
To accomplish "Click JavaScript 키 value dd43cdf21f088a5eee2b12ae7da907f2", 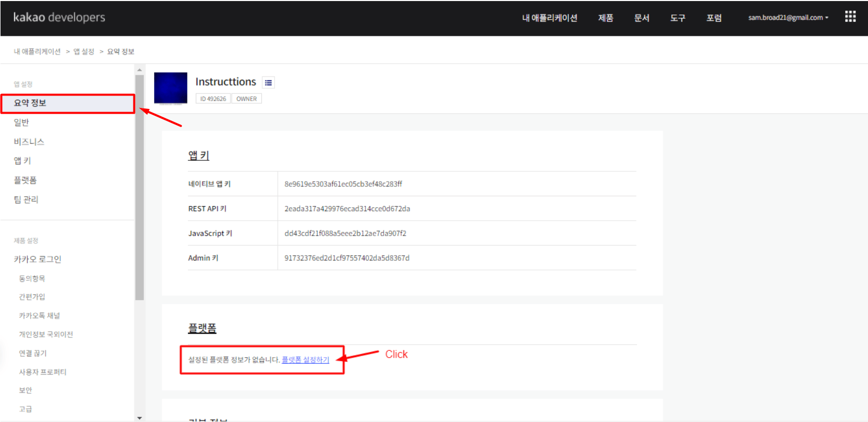I will (345, 233).
